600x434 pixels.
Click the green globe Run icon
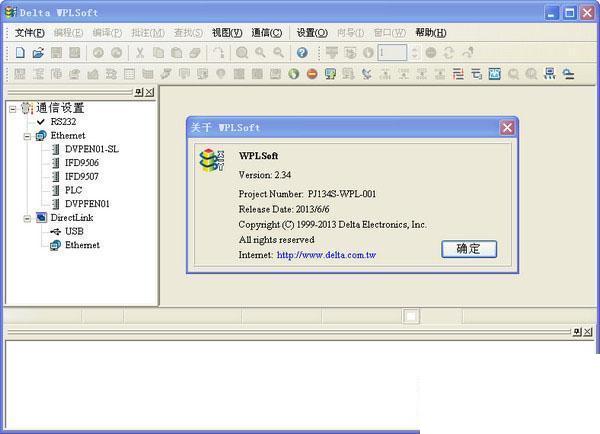tap(293, 73)
